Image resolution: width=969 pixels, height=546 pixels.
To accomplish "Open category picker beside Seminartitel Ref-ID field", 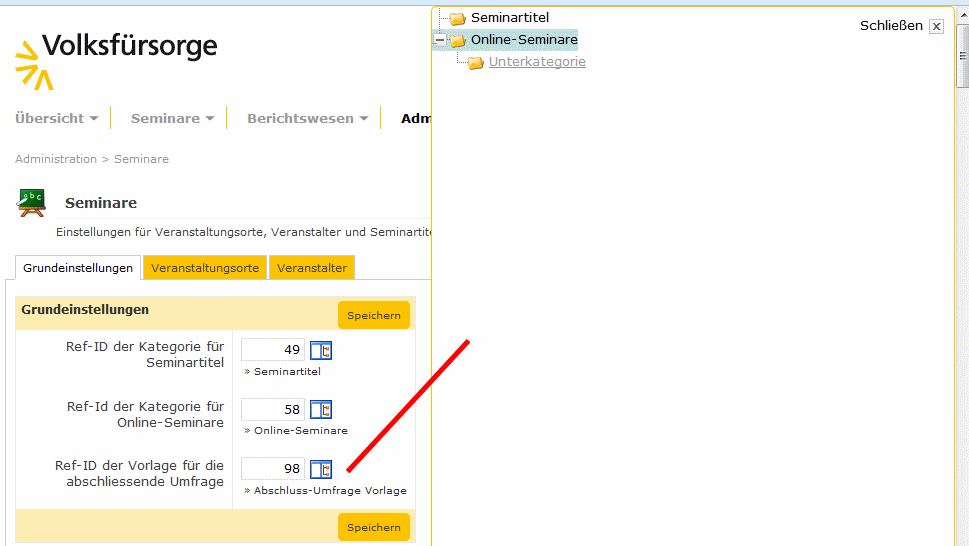I will click(x=320, y=350).
